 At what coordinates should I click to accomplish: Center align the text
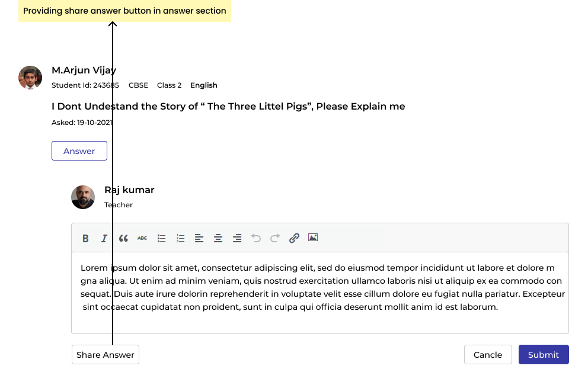(218, 238)
